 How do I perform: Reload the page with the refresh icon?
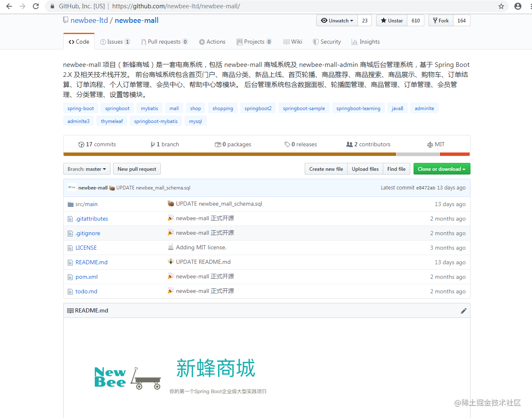[36, 6]
